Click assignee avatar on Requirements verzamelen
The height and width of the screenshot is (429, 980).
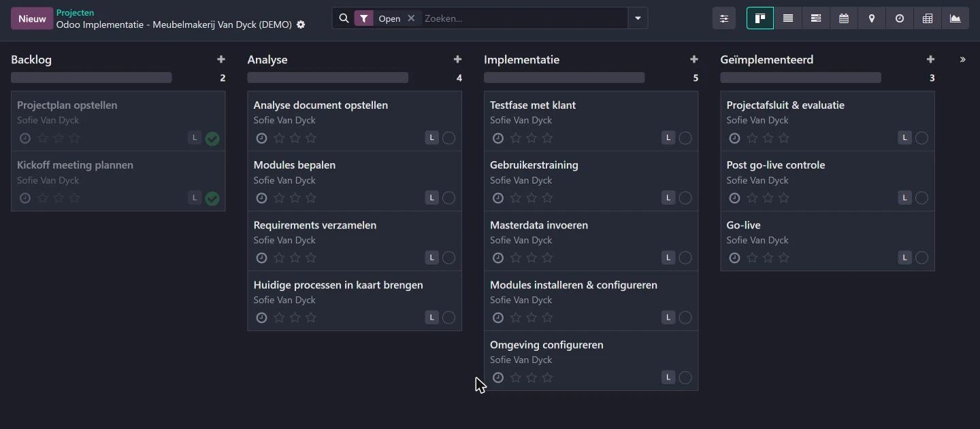431,258
